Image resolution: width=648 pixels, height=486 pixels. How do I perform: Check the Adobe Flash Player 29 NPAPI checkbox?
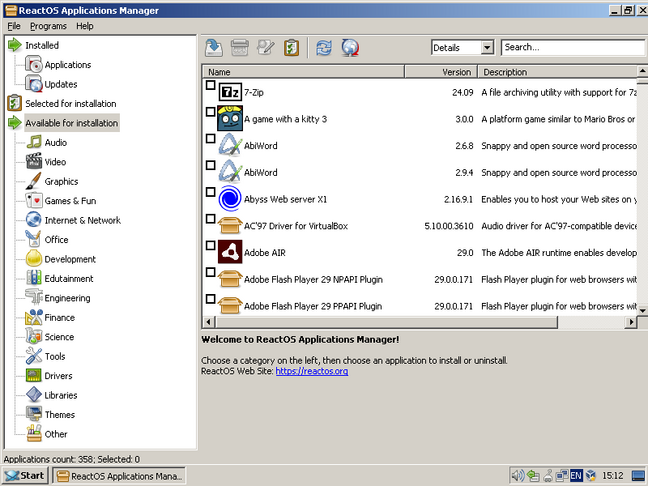[210, 272]
